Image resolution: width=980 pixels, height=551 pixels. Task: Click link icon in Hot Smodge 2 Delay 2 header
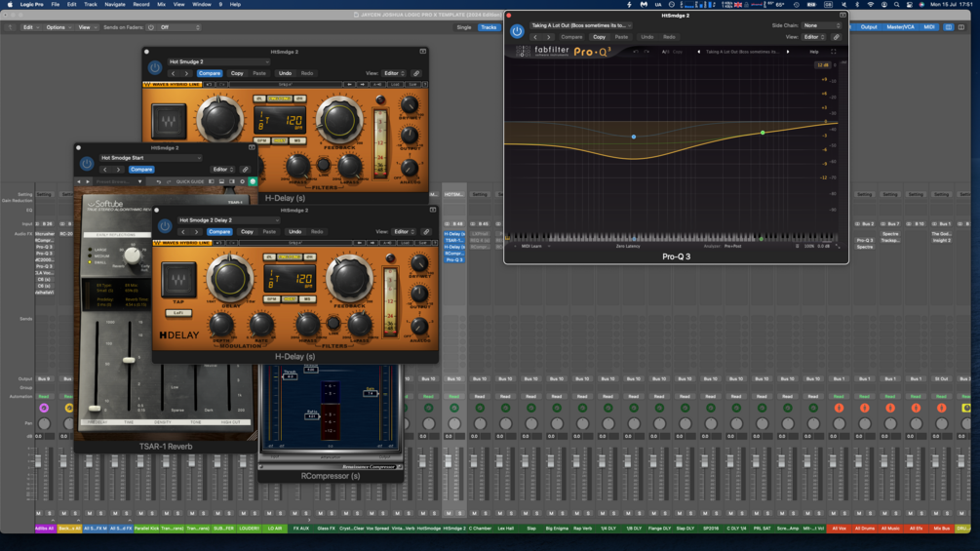[x=426, y=232]
